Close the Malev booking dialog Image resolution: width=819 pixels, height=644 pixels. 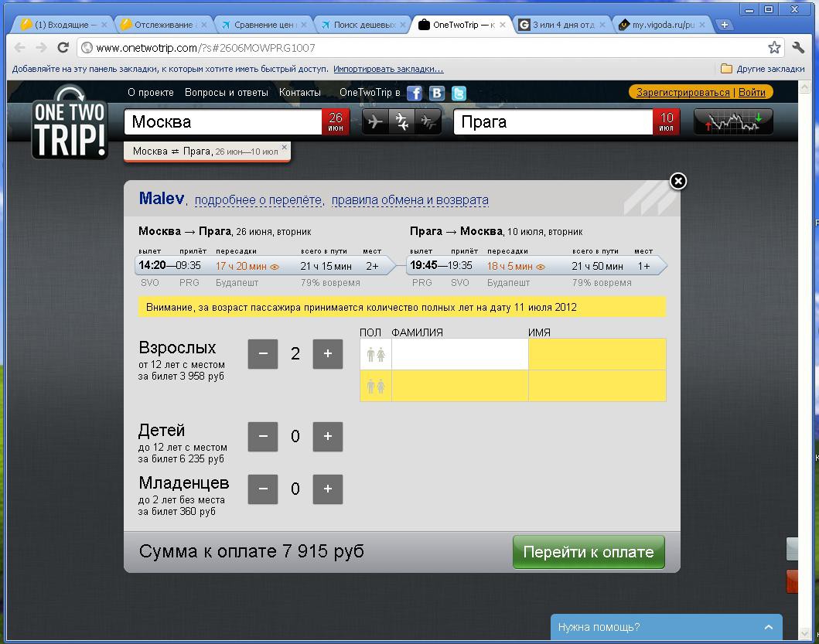(x=678, y=181)
